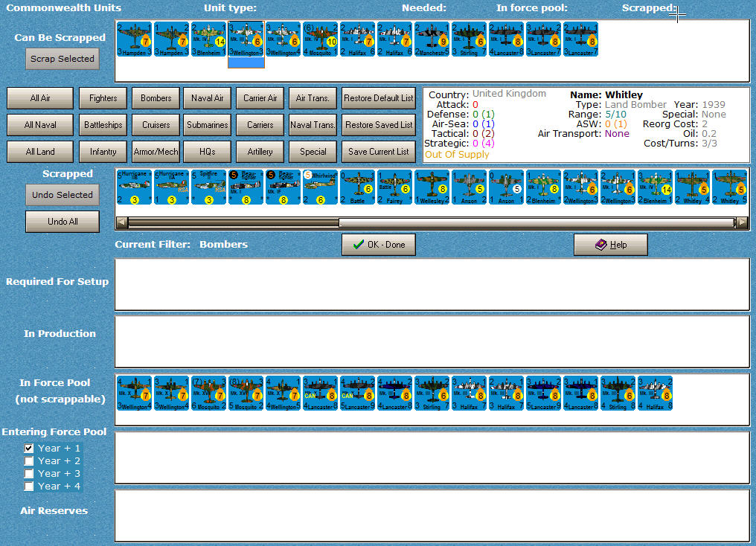Select first Hampden counter in Can Be Scrapped
756x546 pixels.
(135, 39)
